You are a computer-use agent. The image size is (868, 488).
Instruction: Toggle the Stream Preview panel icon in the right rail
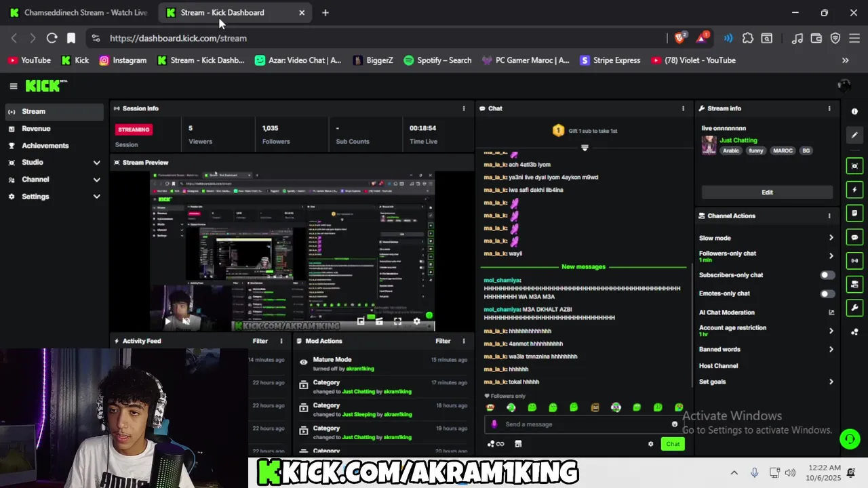click(854, 166)
